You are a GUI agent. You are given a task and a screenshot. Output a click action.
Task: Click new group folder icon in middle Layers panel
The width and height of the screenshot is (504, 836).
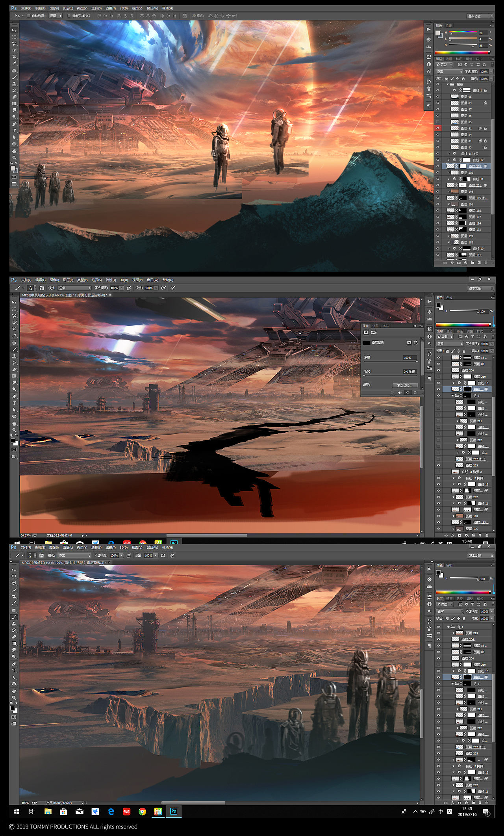click(473, 535)
